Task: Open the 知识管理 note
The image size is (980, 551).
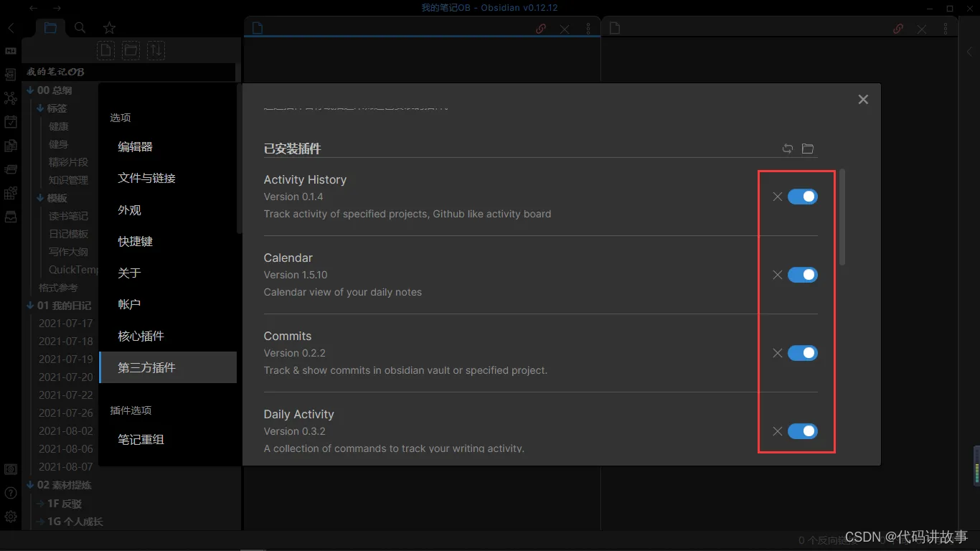Action: (x=68, y=180)
